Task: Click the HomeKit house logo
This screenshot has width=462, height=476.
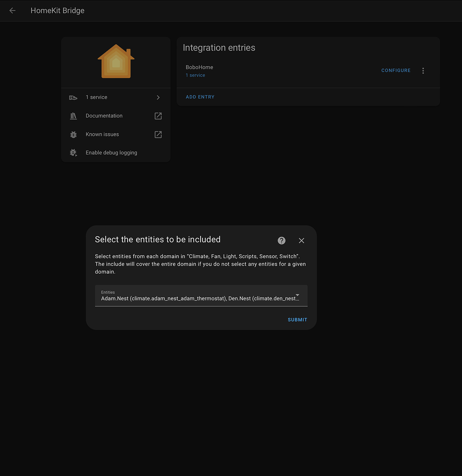Action: pyautogui.click(x=116, y=61)
